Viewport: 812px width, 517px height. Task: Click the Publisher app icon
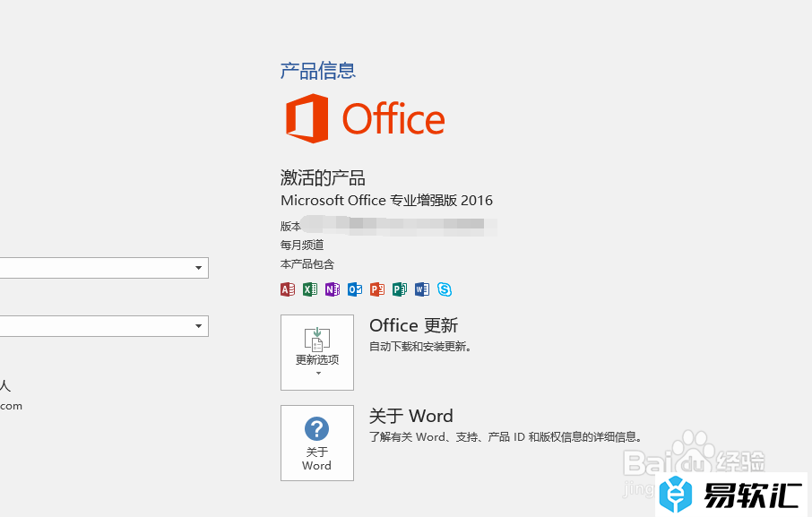coord(400,289)
